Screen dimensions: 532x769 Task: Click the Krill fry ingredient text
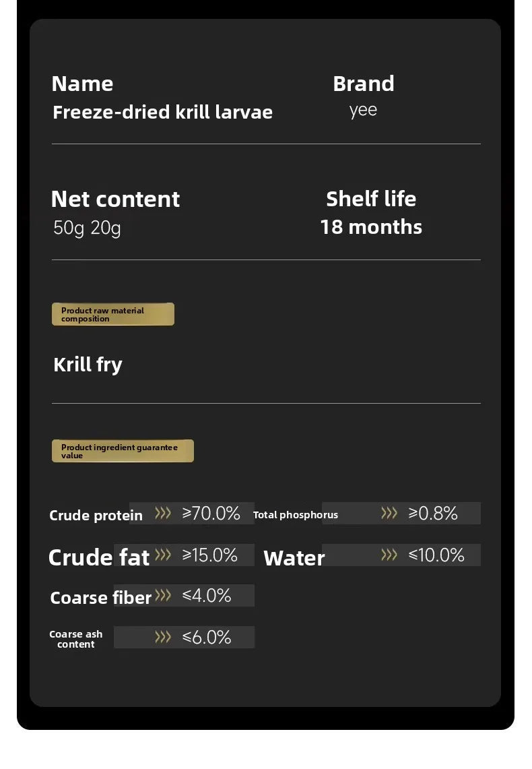(88, 365)
